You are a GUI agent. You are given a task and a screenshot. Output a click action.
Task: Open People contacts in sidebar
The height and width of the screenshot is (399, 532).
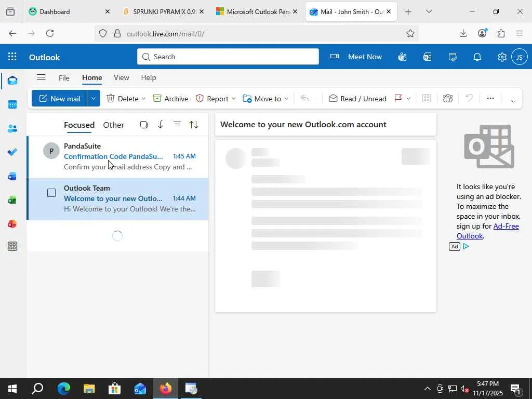tap(12, 129)
